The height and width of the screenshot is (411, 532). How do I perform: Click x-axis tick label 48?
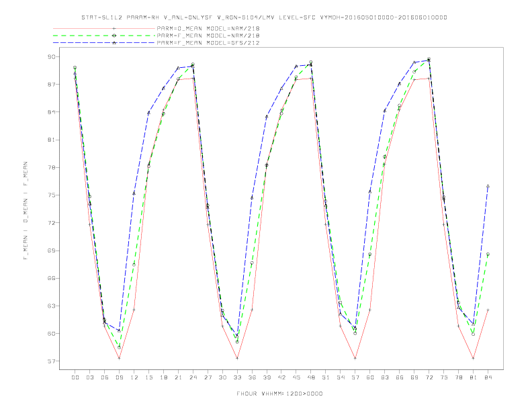pos(311,377)
